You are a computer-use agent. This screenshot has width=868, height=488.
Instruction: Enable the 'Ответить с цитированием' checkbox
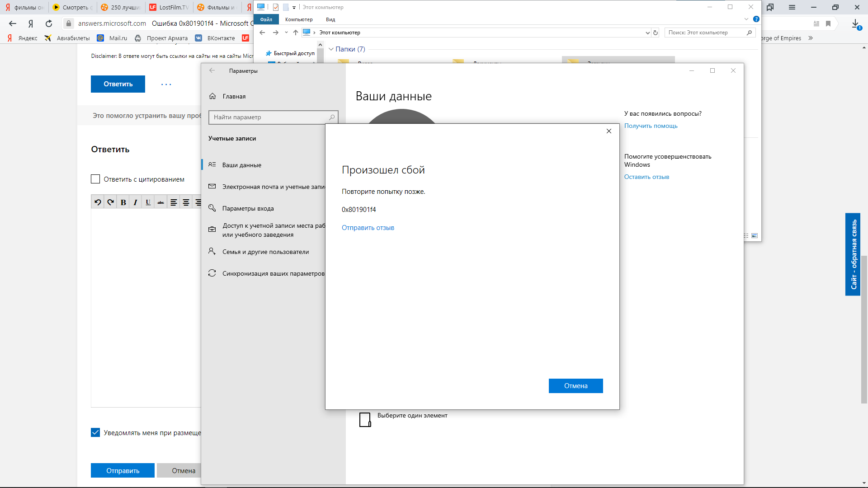pos(95,179)
